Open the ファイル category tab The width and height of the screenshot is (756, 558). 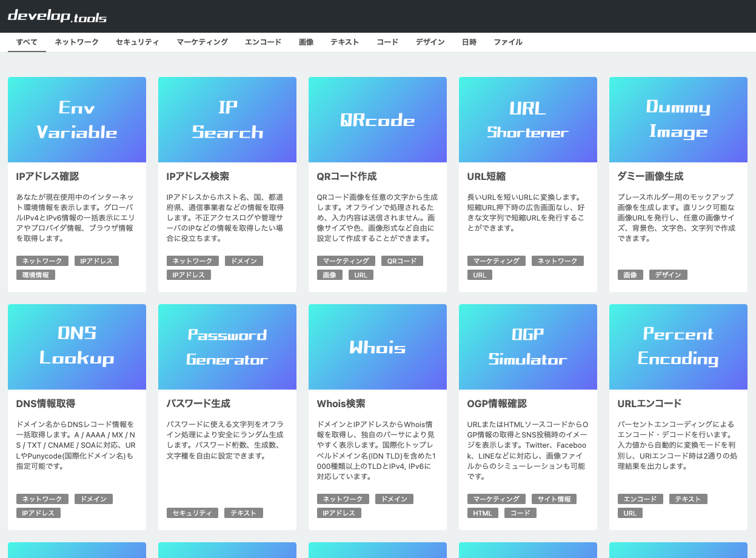(x=508, y=42)
